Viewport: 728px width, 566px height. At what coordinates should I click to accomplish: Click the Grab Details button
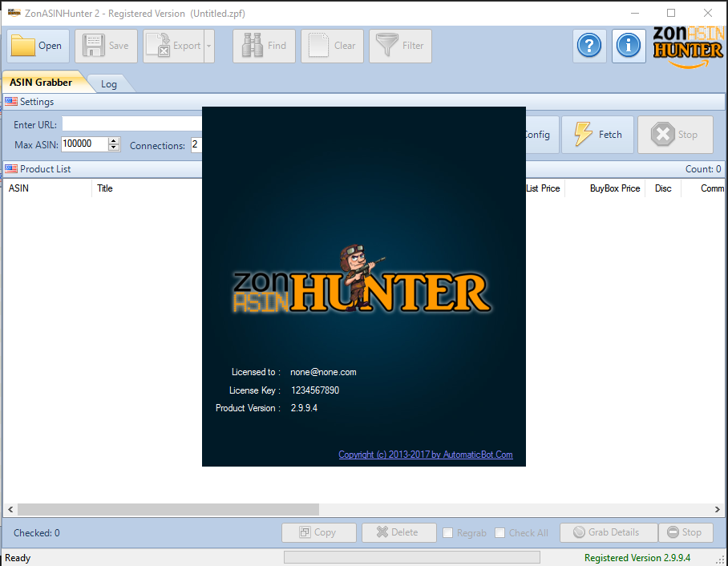[609, 532]
